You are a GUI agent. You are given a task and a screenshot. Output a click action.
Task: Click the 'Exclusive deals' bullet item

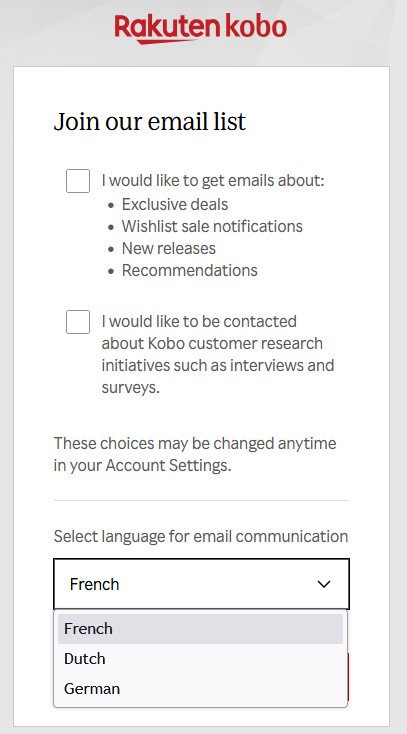point(175,205)
